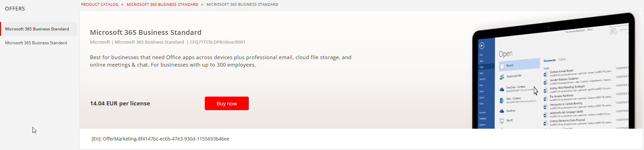Click the OneDrive - Contoso cloud icon
Screen dimensions: 644x150
tap(502, 89)
